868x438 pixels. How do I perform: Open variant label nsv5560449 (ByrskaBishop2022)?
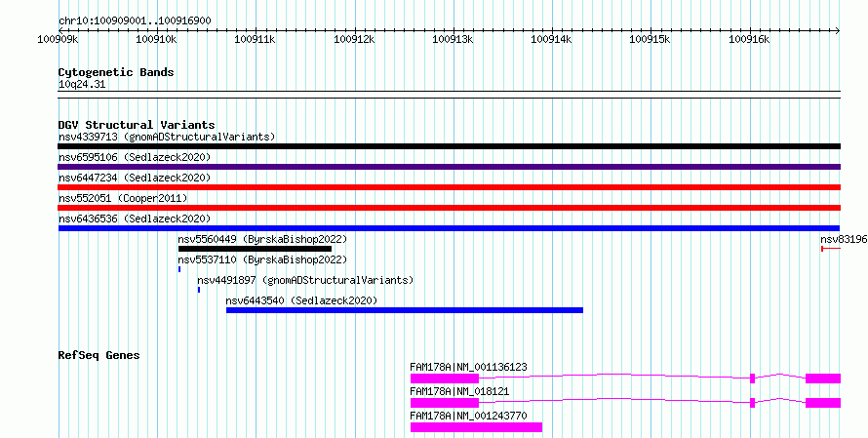(x=262, y=239)
